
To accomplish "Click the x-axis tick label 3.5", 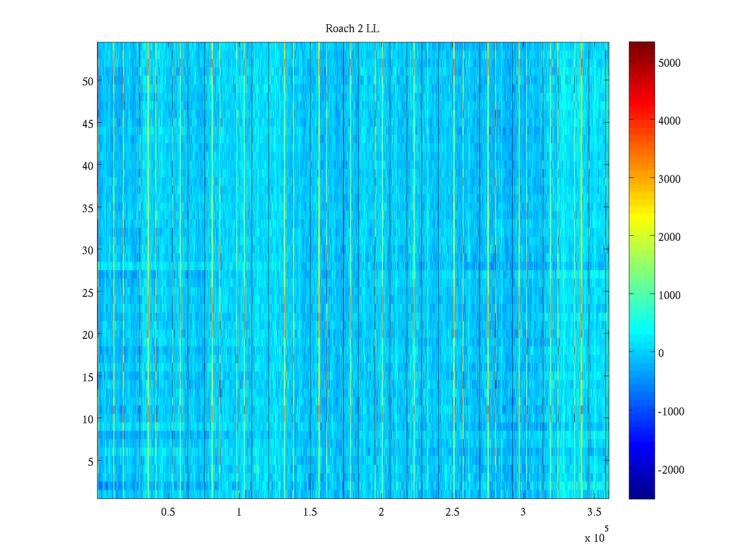I will 594,512.
